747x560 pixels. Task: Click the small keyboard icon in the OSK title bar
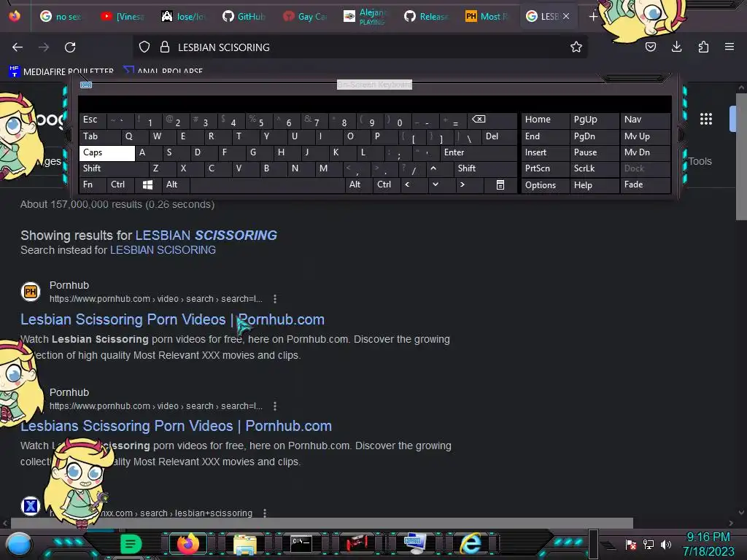click(x=86, y=85)
